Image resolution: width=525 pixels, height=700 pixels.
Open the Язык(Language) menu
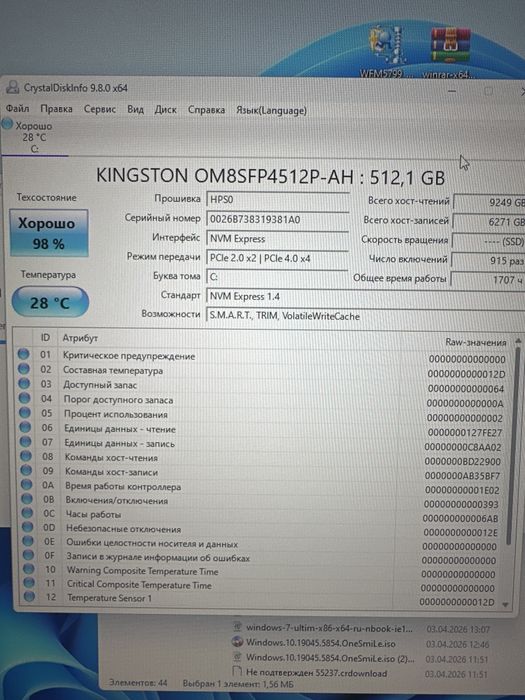click(271, 110)
